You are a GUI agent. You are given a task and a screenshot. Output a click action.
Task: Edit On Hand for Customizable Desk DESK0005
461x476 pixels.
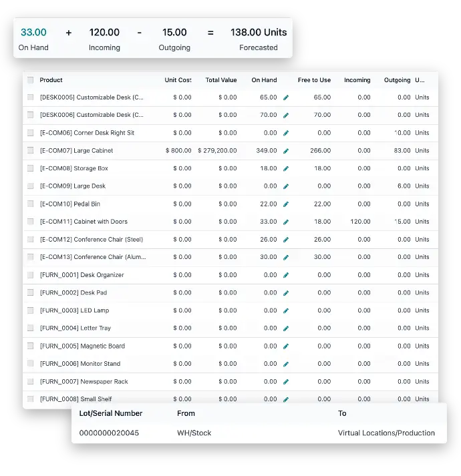point(286,97)
